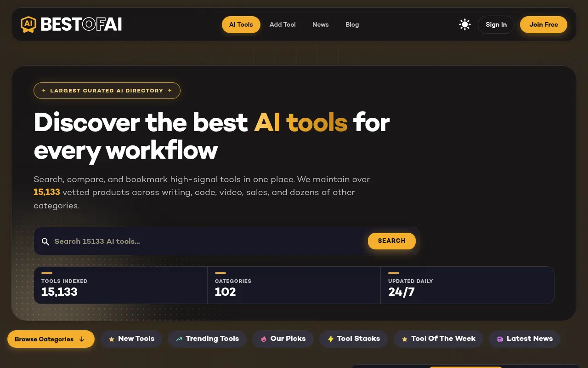Click the trending arrow icon

(179, 339)
